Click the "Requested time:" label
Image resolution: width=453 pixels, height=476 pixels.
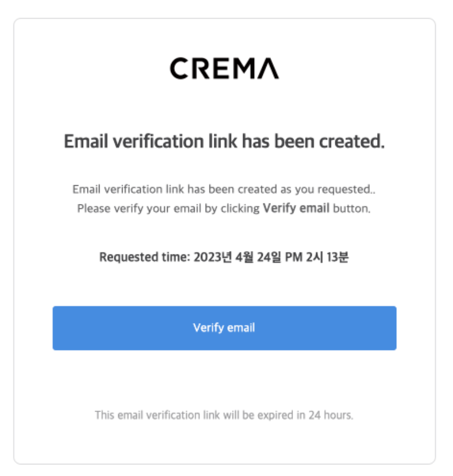[145, 257]
